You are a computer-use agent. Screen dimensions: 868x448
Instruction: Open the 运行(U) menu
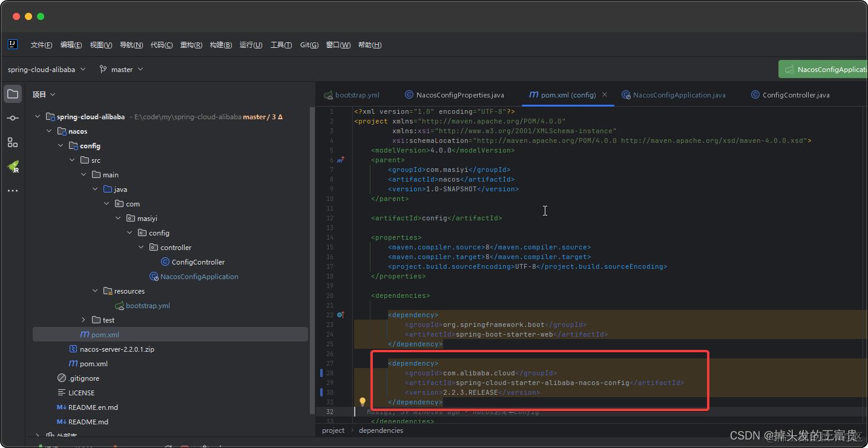251,45
